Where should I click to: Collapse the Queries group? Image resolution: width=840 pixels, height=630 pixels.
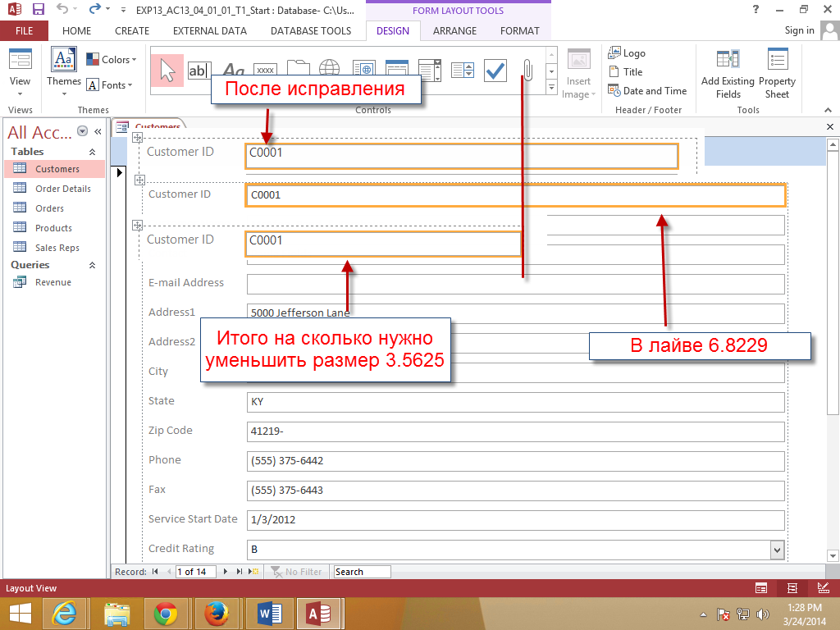click(92, 265)
